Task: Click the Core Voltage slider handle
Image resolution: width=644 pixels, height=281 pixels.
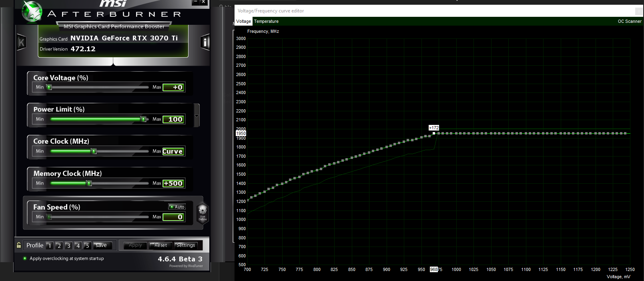Action: (49, 87)
